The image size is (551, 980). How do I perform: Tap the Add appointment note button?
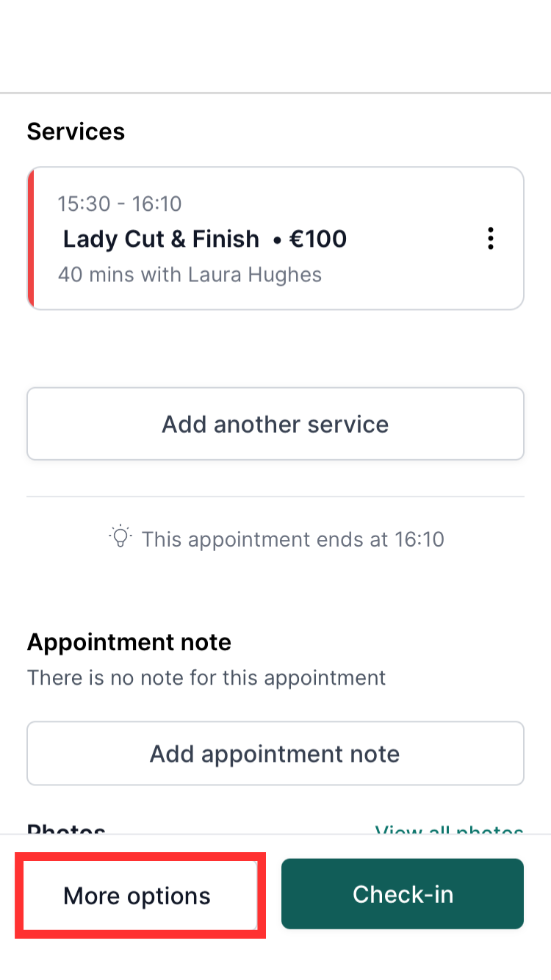tap(275, 754)
